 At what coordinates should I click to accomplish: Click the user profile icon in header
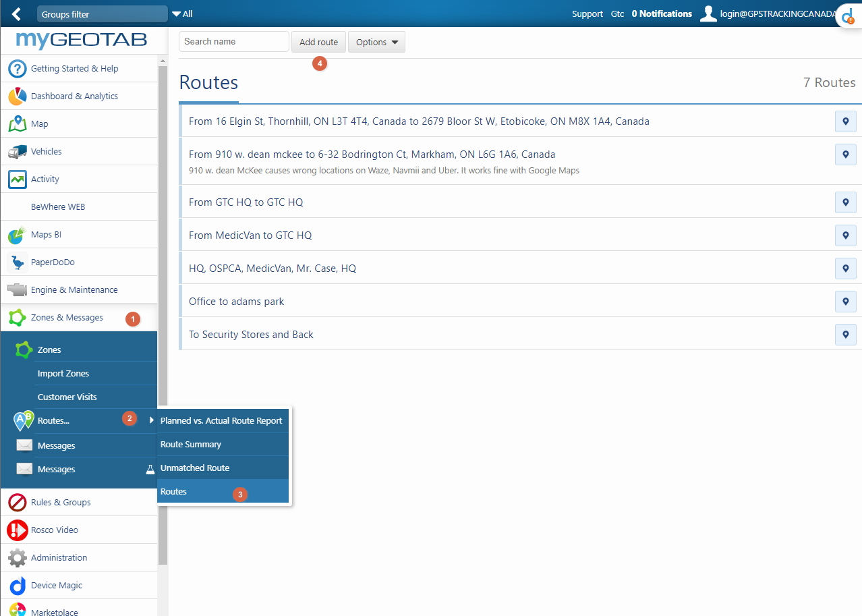pos(708,13)
